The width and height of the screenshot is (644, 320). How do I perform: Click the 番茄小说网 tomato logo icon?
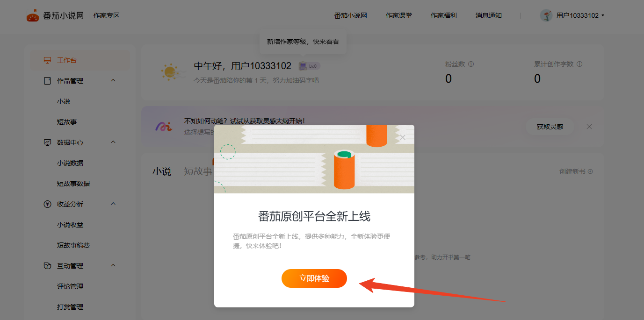pos(32,15)
